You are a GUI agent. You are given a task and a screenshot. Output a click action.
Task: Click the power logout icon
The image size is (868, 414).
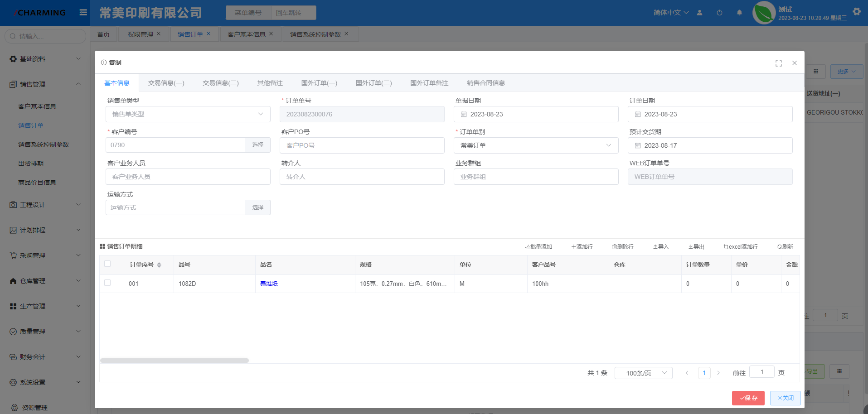[x=719, y=13]
